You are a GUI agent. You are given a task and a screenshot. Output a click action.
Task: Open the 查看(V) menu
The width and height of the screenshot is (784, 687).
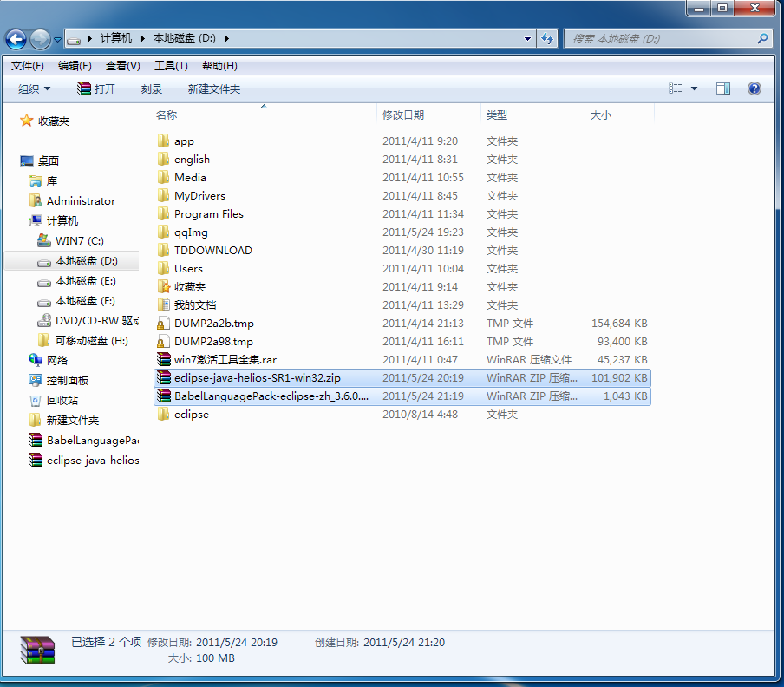tap(123, 66)
